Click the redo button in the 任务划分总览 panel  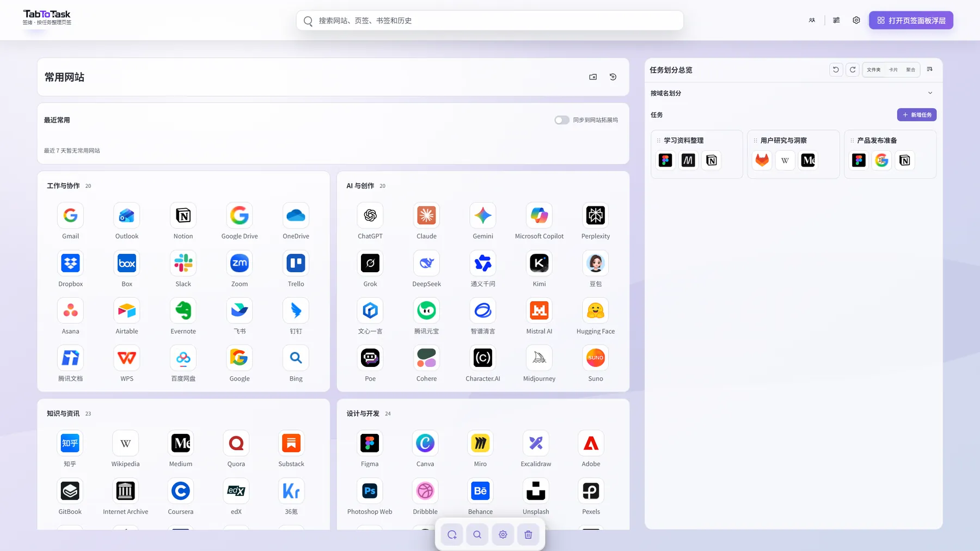click(x=853, y=70)
